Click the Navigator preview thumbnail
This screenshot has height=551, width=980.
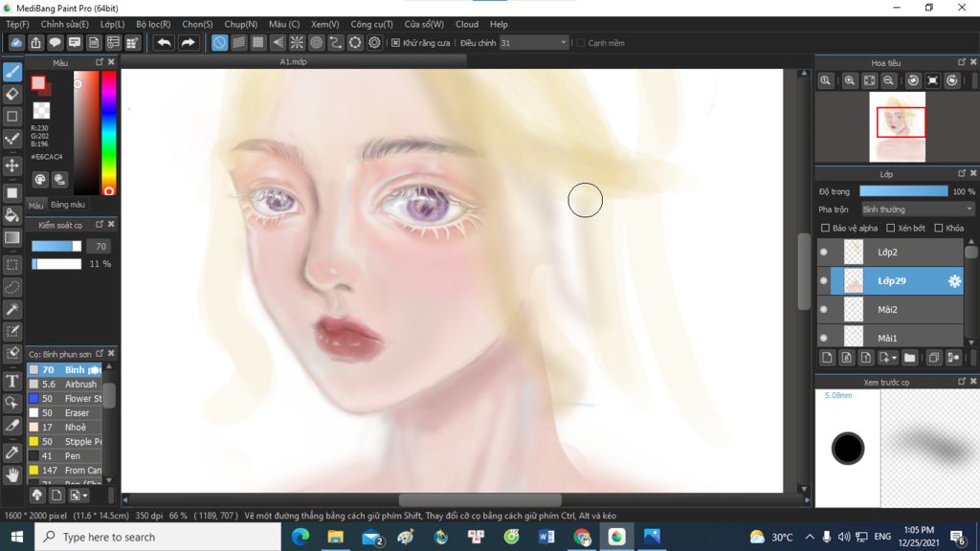click(x=897, y=127)
